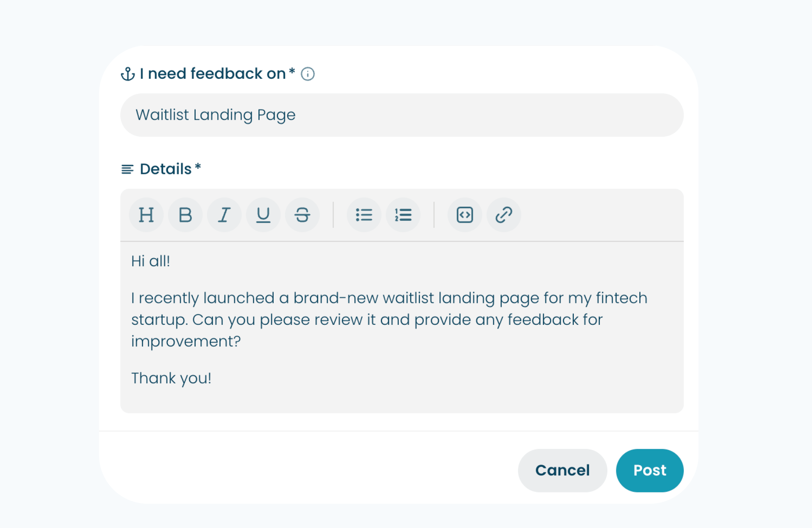Focus the Waitlist Landing Page field
812x528 pixels.
[402, 115]
